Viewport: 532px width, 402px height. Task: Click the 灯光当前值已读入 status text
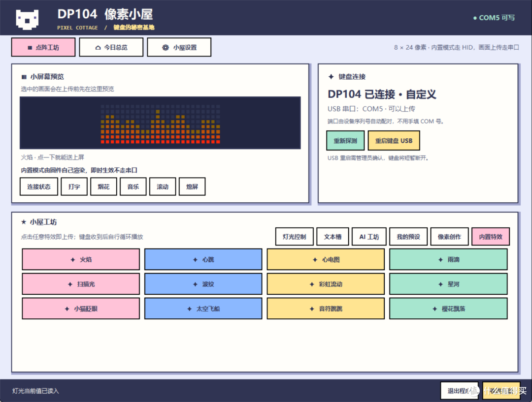coord(35,391)
